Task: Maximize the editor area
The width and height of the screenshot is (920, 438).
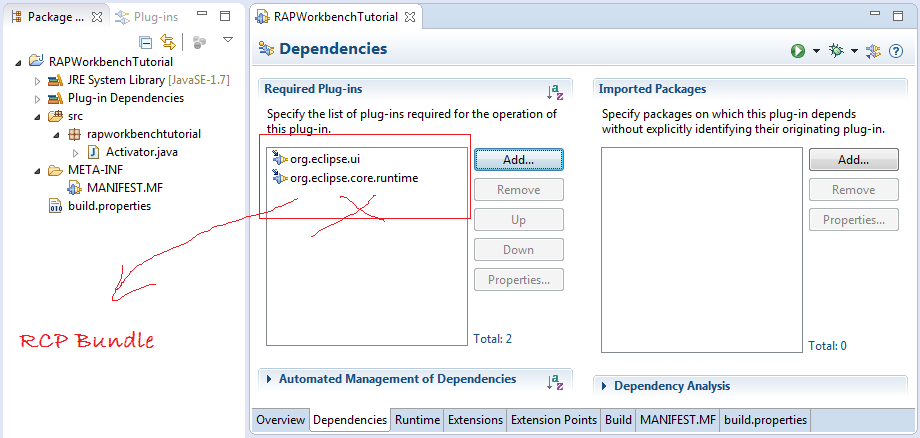Action: pos(898,16)
